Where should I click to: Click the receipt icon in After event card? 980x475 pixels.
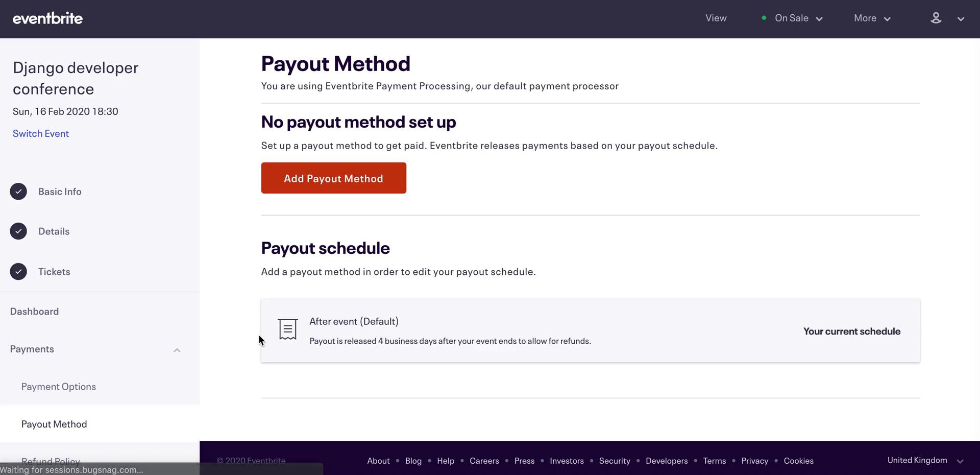tap(288, 329)
